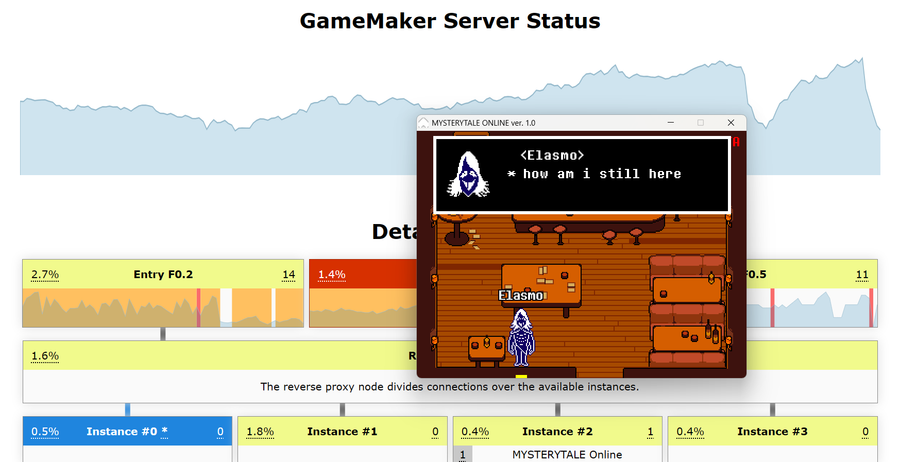Click the reverse proxy node description text
Image resolution: width=900 pixels, height=462 pixels.
[449, 387]
